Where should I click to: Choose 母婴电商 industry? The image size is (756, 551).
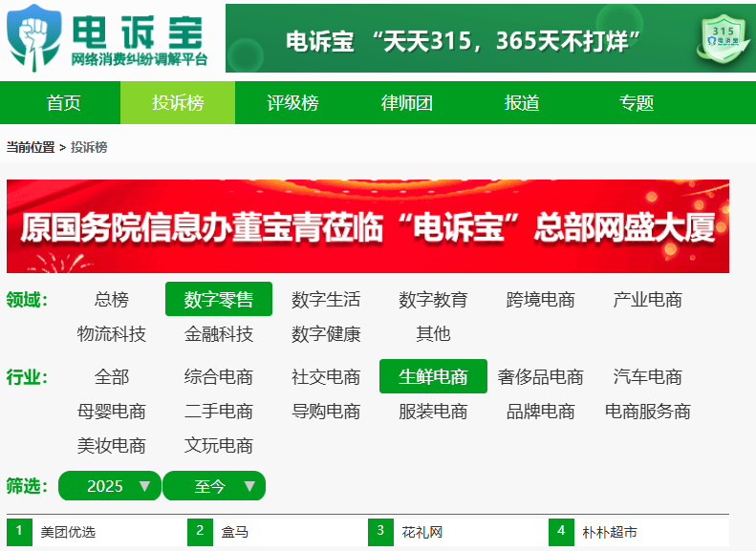[x=112, y=412]
